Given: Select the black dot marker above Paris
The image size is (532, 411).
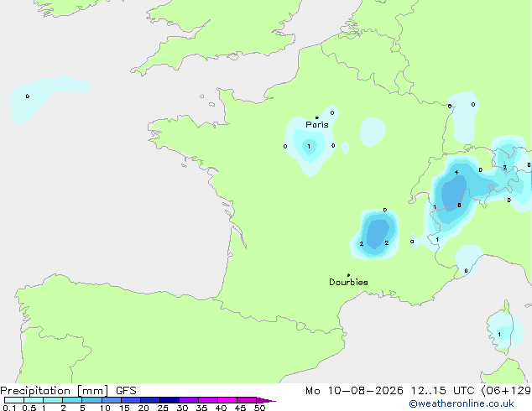Looking at the screenshot, I should point(317,117).
